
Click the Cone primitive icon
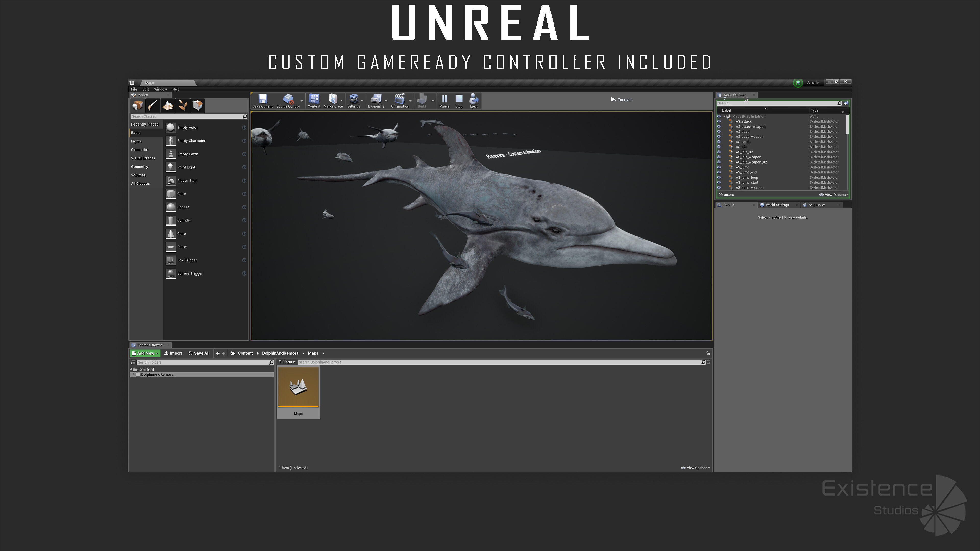pos(171,234)
